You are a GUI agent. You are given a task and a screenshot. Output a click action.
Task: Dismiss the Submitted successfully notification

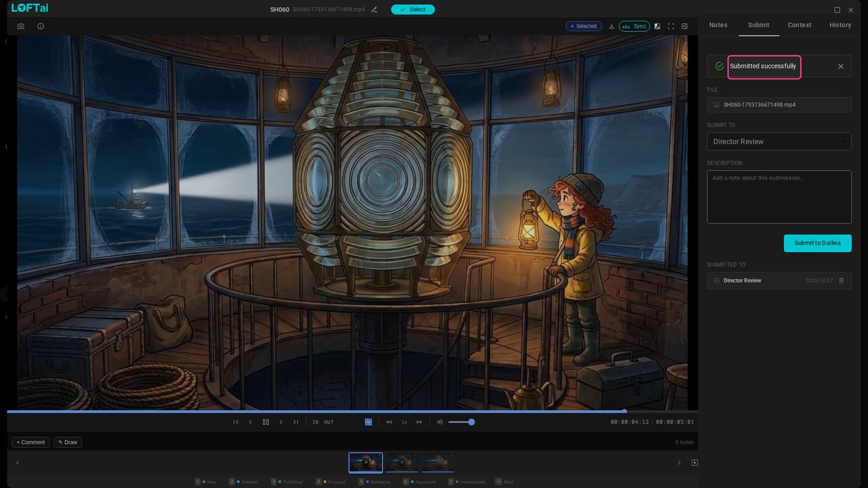(841, 66)
